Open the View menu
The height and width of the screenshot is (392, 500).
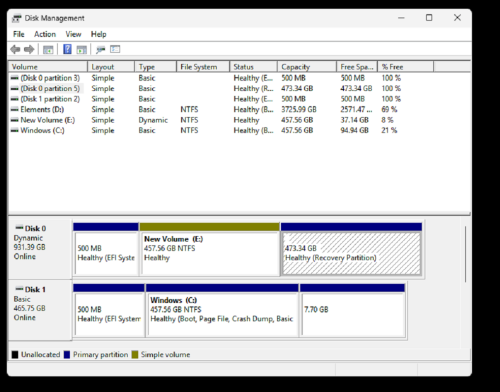73,34
